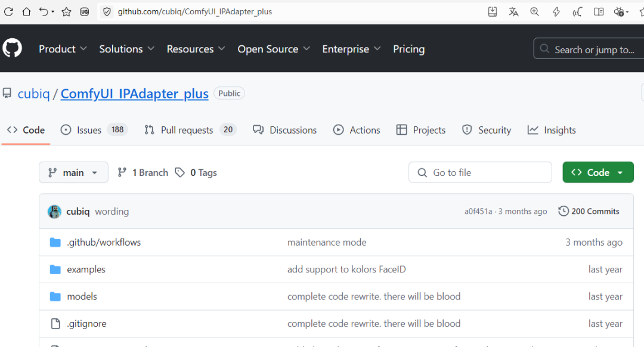This screenshot has height=347, width=644.
Task: Go to browser home page icon
Action: [x=26, y=11]
